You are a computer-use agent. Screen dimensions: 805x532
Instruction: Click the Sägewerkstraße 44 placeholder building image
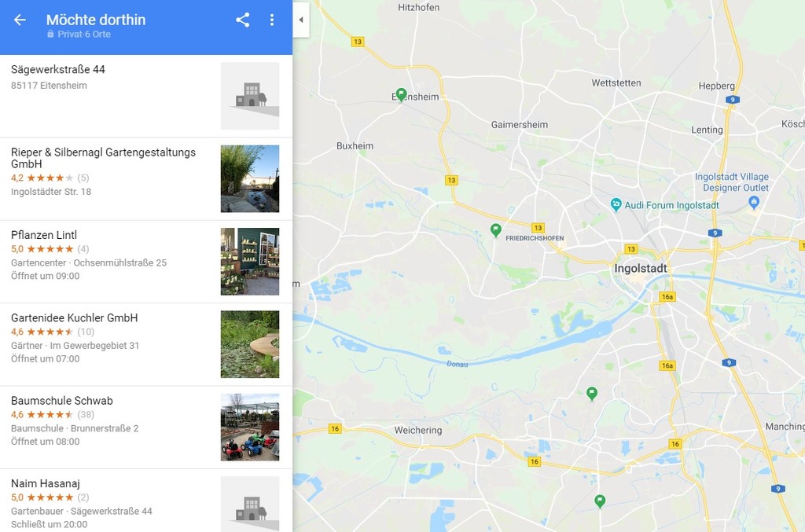[x=250, y=96]
